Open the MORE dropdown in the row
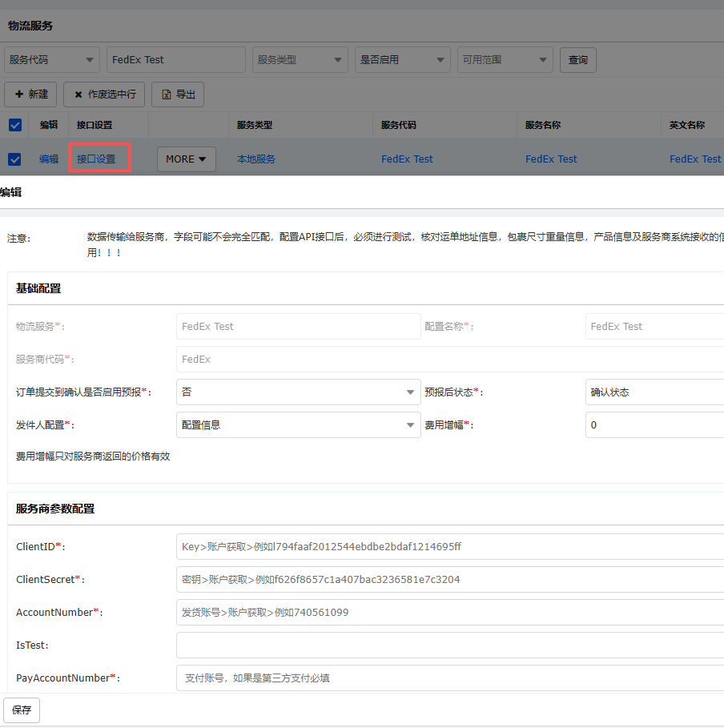Screen dimensions: 724x728 coord(186,159)
